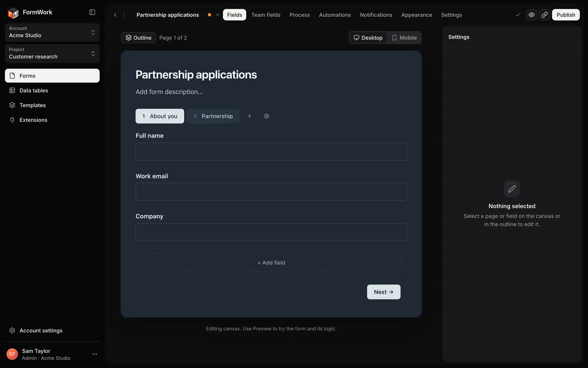The width and height of the screenshot is (588, 368).
Task: Publish the form
Action: pos(566,15)
